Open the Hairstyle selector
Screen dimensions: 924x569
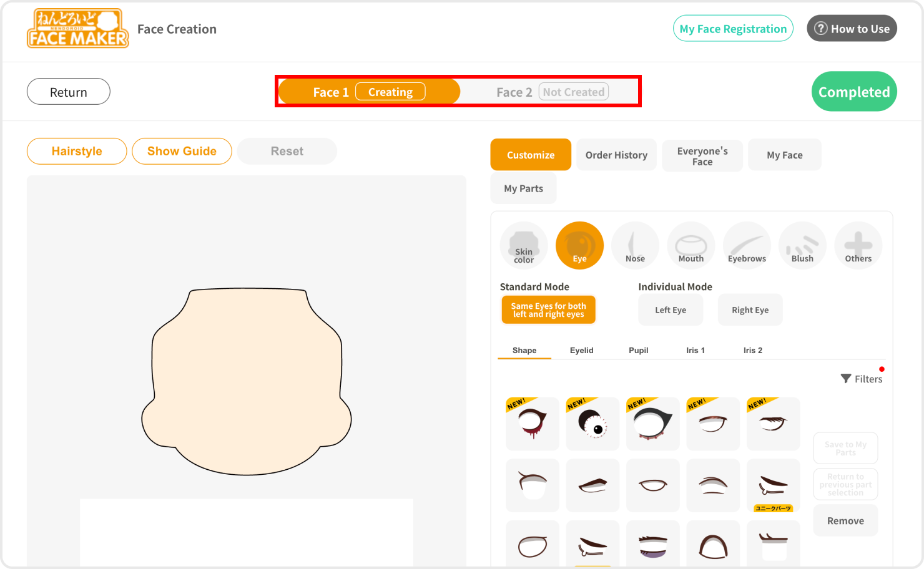(x=77, y=152)
